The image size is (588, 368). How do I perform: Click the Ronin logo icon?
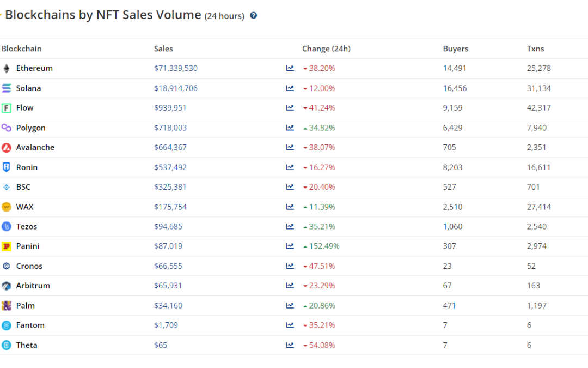click(x=7, y=167)
